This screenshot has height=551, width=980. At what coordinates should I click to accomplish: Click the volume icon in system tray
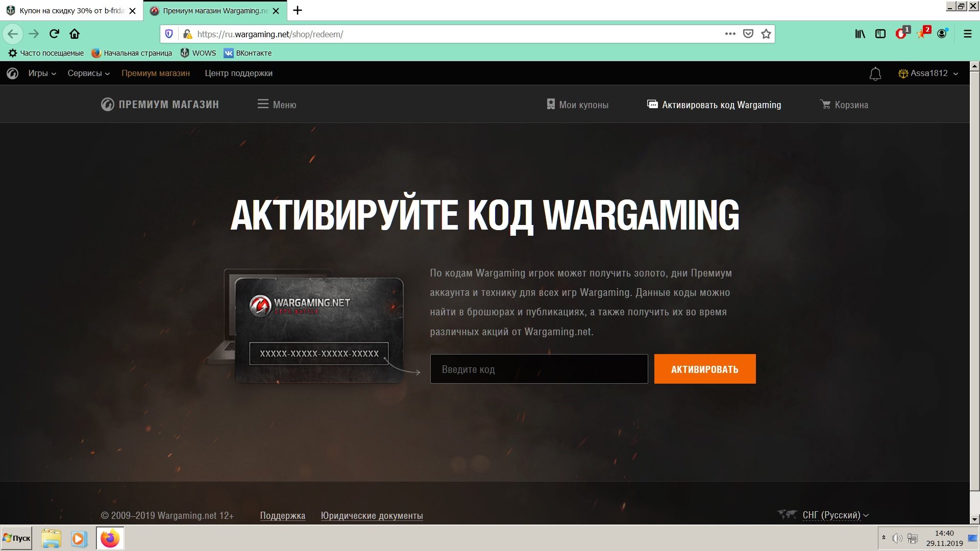897,538
